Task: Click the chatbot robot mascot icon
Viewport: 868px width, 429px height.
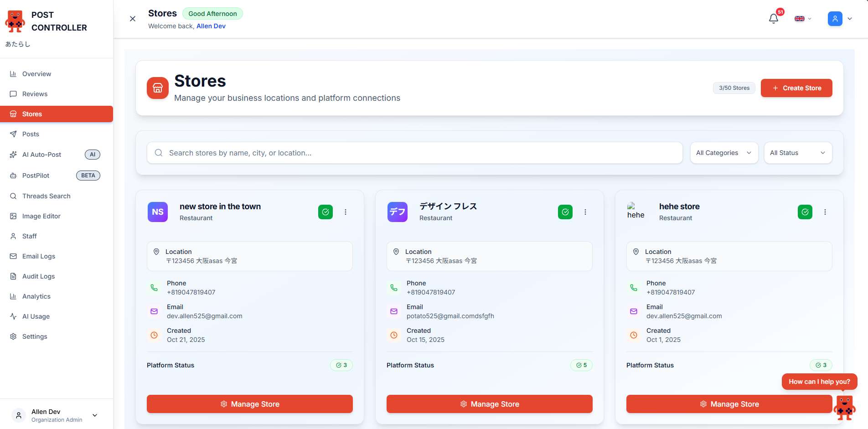Action: pos(844,407)
